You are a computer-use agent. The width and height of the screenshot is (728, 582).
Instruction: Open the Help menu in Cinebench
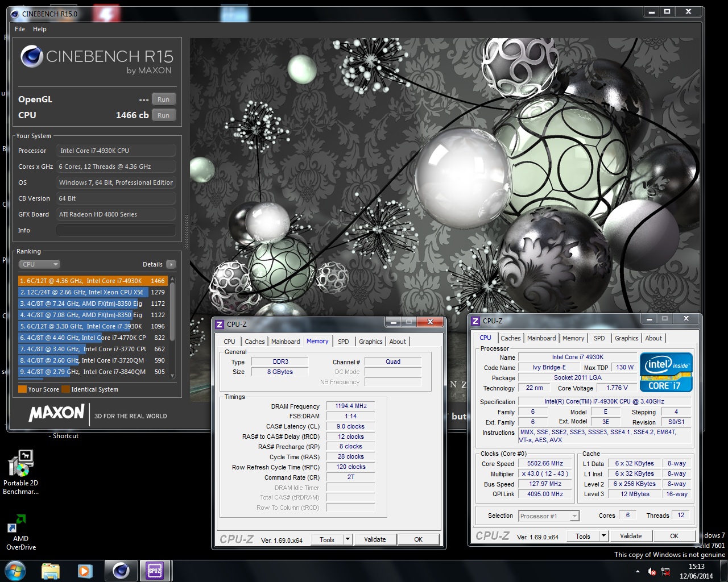[x=40, y=29]
